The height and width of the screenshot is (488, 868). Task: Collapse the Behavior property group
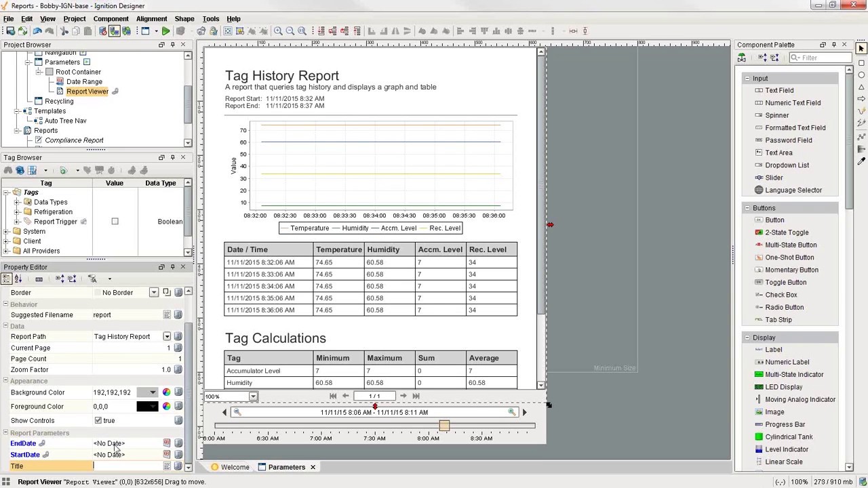[5, 305]
